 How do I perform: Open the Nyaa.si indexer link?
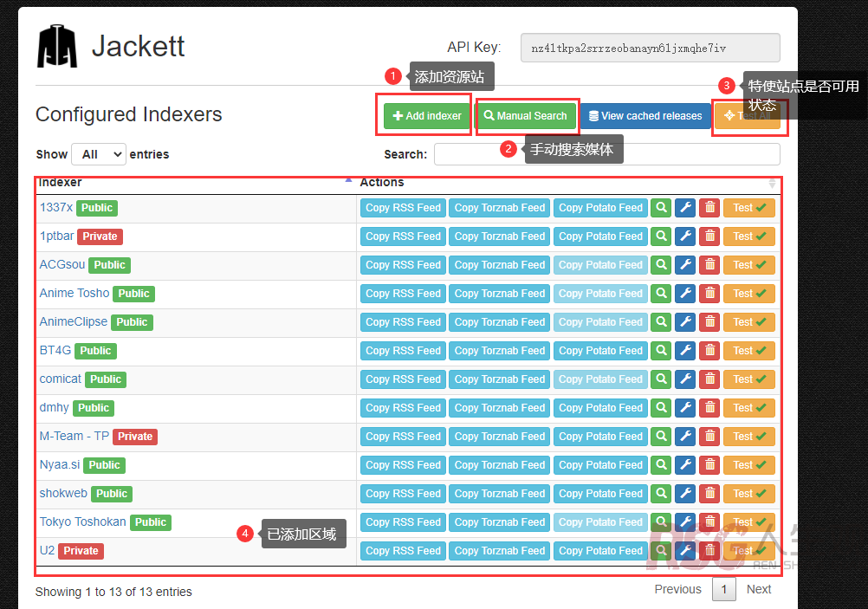[60, 464]
